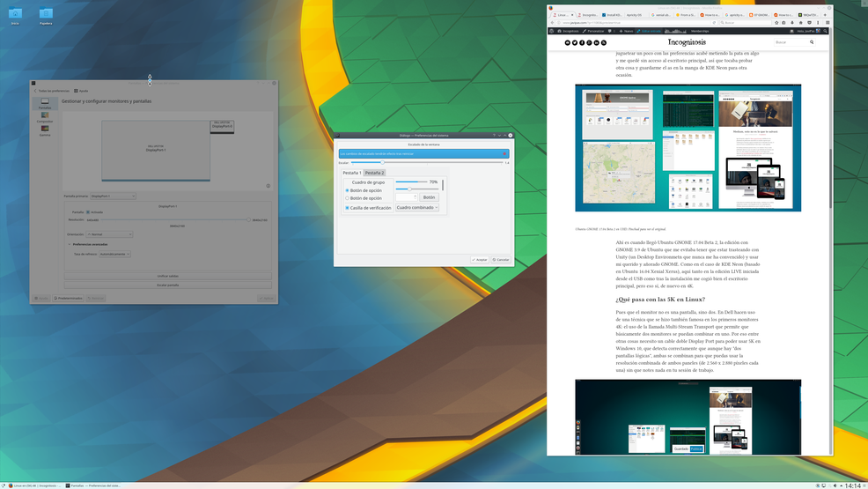
Task: Toggle the Casilla de verificación checkbox
Action: pyautogui.click(x=348, y=208)
